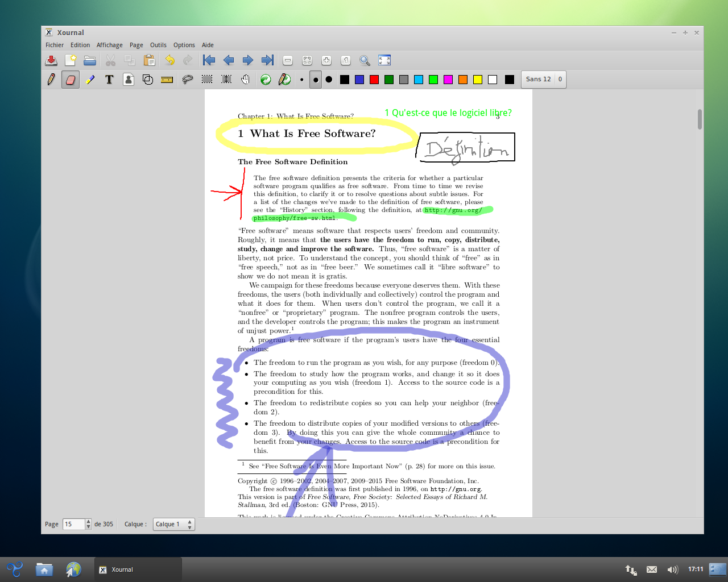Viewport: 728px width, 582px height.
Task: Open the Sans 12 font chooser
Action: (x=538, y=80)
